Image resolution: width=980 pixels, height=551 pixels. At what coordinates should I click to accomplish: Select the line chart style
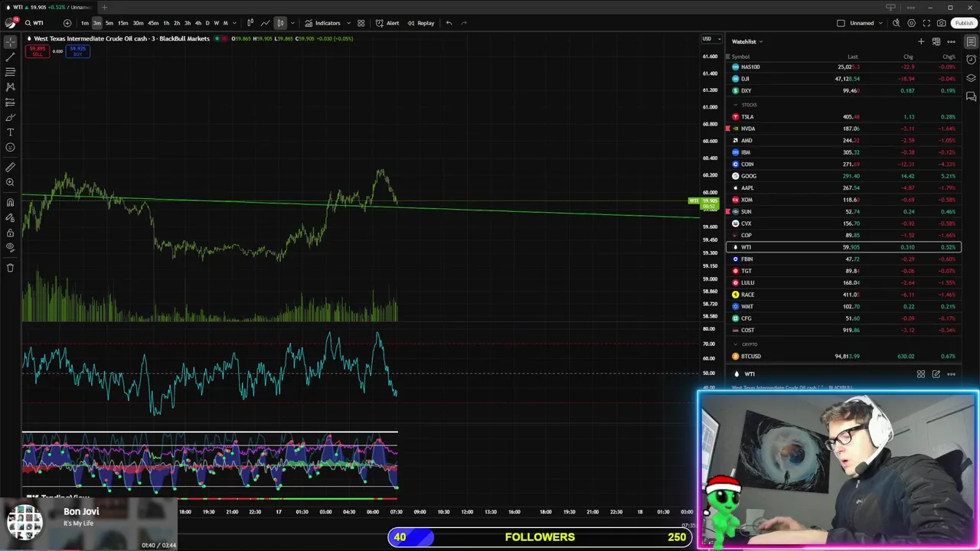pos(265,23)
